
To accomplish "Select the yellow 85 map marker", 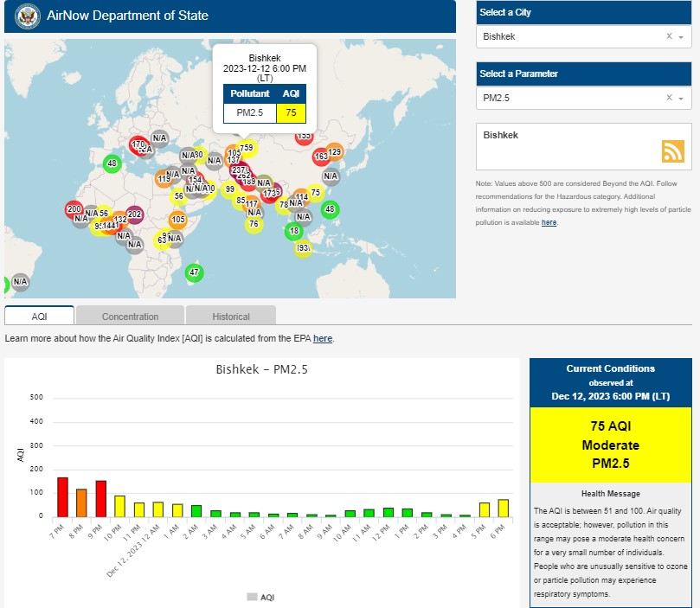I will [241, 201].
